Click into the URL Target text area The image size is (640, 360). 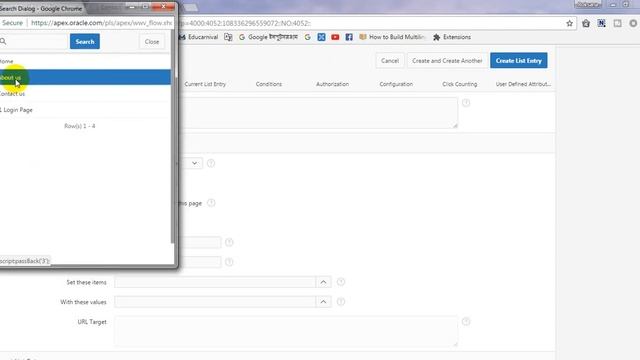(286, 331)
